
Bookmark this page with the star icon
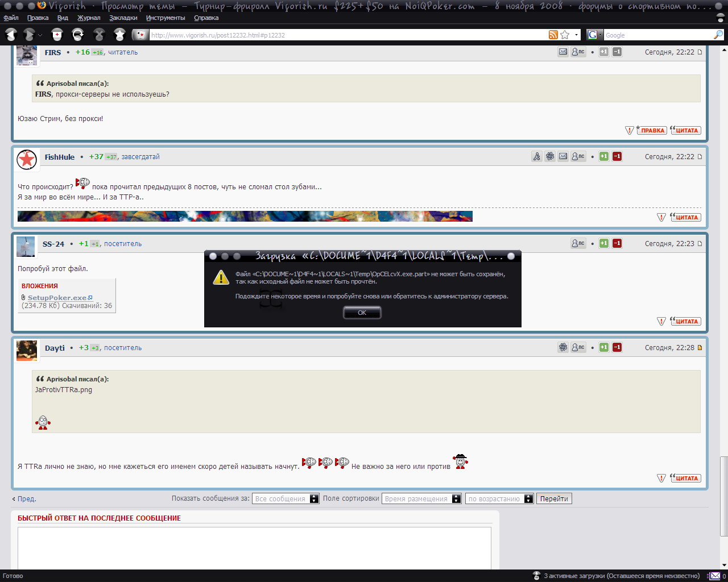pyautogui.click(x=565, y=35)
